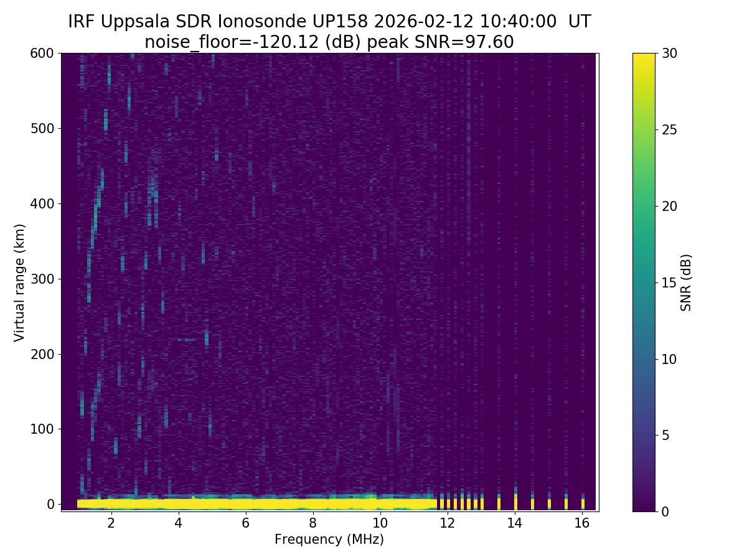Click the 2 MHz x-axis tick label
The image size is (747, 560).
click(111, 523)
